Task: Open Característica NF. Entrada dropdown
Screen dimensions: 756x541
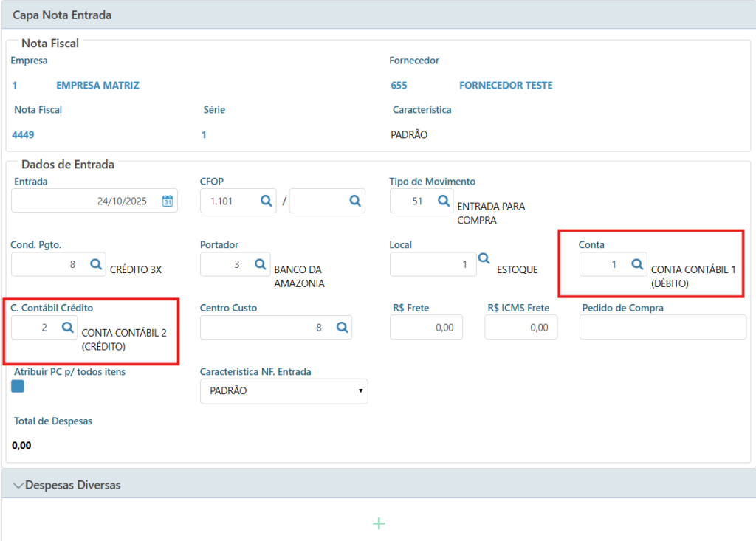Action: point(283,391)
